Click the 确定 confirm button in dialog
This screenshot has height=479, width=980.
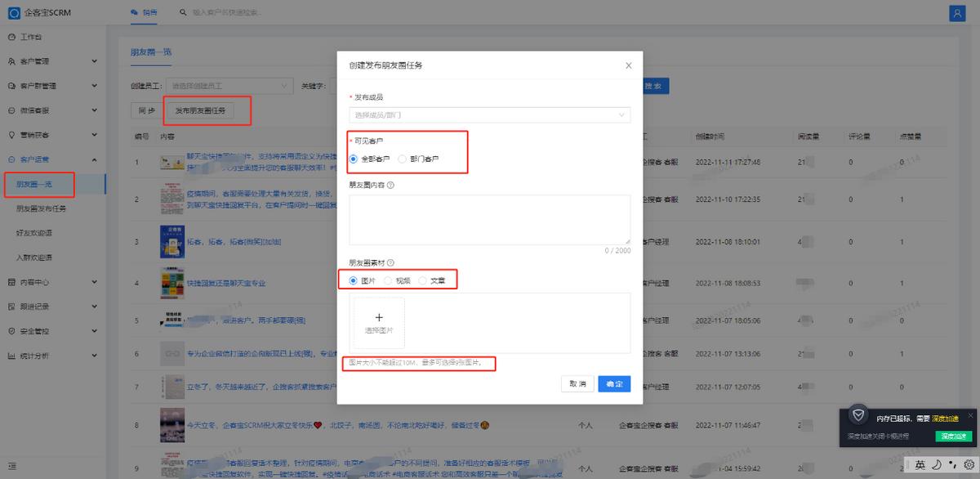pyautogui.click(x=613, y=383)
